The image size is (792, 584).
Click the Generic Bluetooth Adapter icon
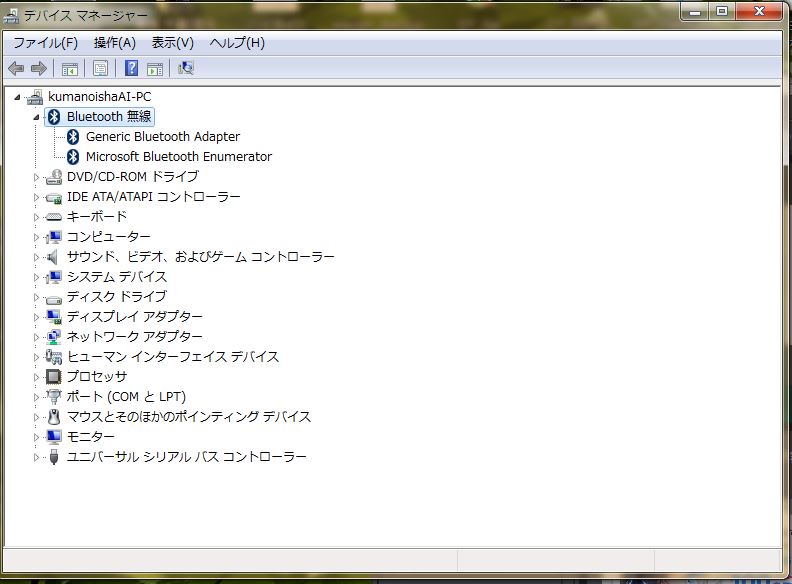[x=73, y=137]
